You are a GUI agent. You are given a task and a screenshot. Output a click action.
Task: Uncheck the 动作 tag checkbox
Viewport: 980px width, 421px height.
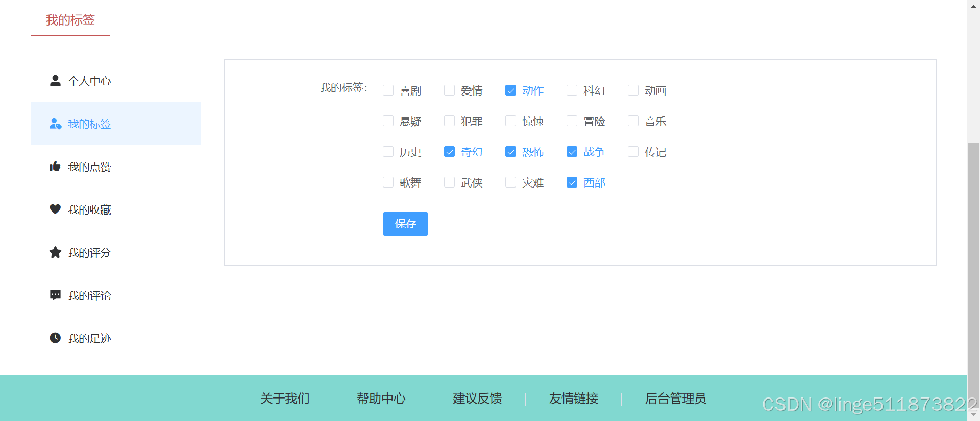point(510,90)
